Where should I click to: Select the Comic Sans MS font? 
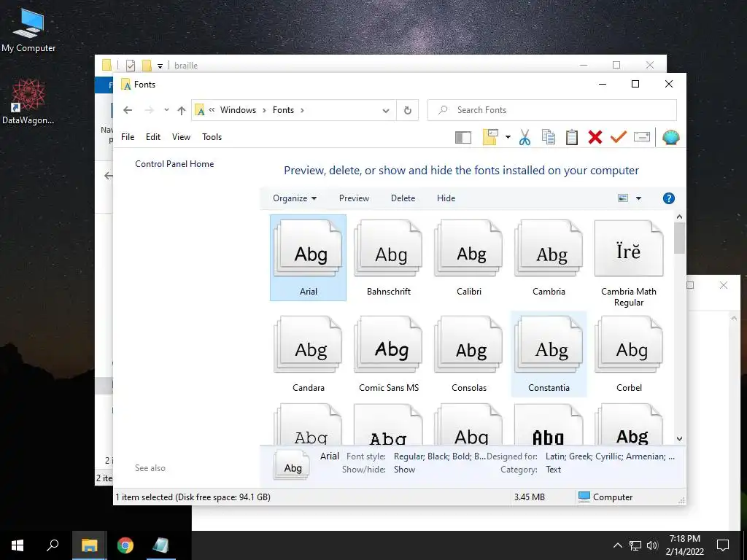[x=388, y=354]
